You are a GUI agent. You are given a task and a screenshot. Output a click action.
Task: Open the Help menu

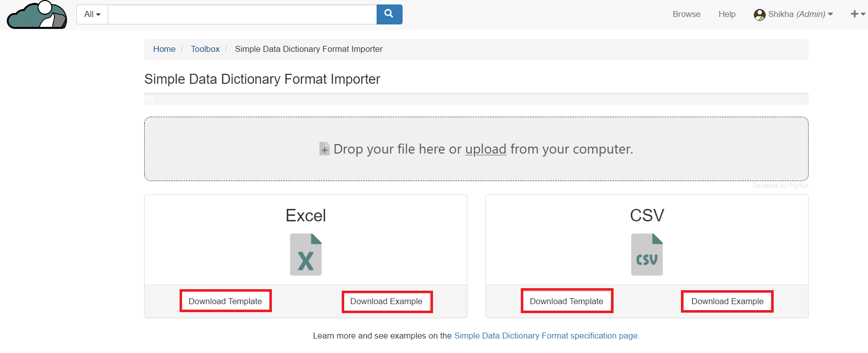click(727, 14)
